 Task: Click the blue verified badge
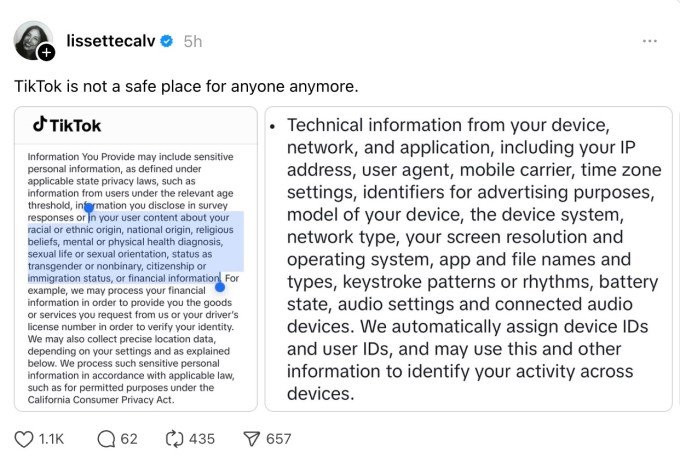coord(168,41)
